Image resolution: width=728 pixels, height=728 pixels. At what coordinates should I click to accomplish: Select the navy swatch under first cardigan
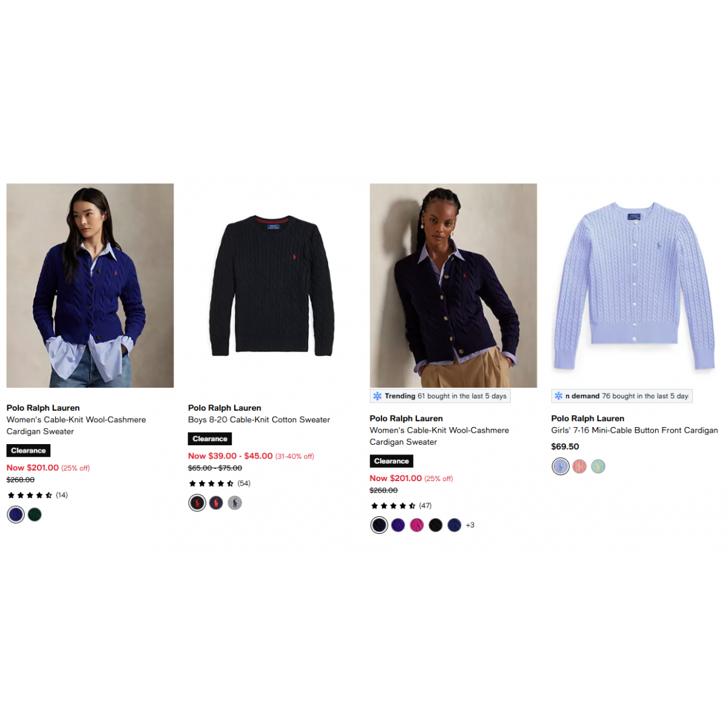click(16, 514)
